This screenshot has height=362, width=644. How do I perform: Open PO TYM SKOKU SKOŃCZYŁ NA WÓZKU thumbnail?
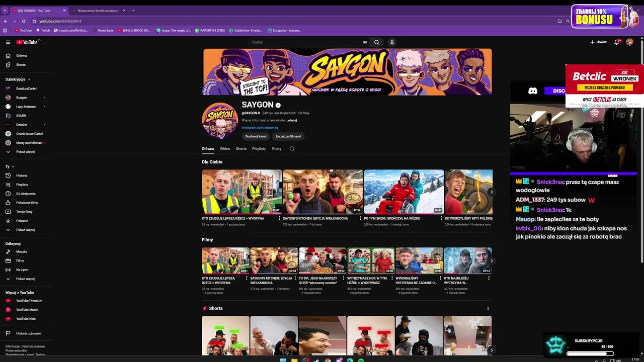click(x=404, y=192)
